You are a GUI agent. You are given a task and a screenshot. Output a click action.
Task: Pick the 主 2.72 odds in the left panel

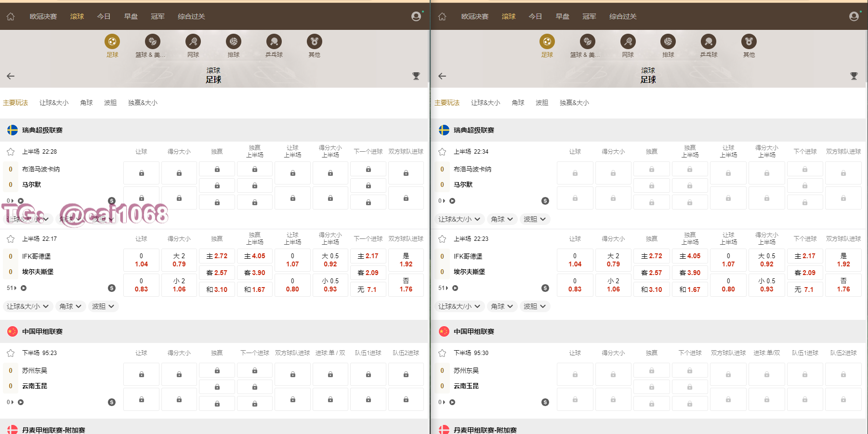pyautogui.click(x=217, y=256)
